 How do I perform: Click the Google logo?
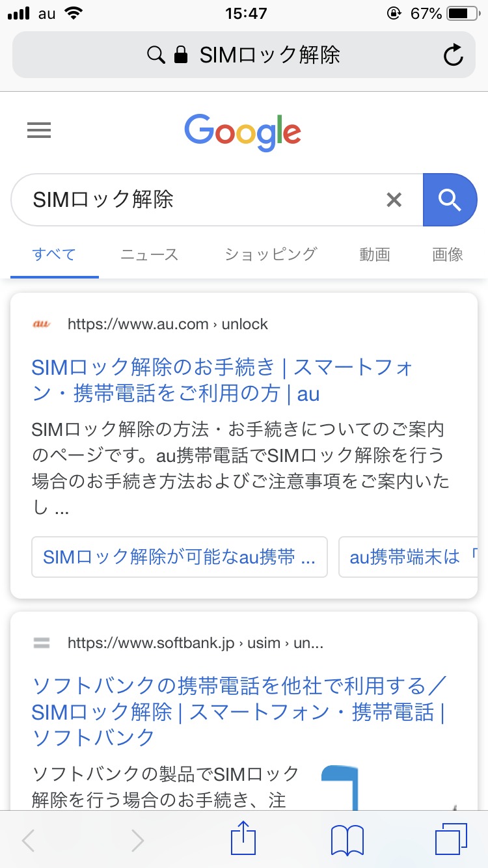click(x=243, y=132)
